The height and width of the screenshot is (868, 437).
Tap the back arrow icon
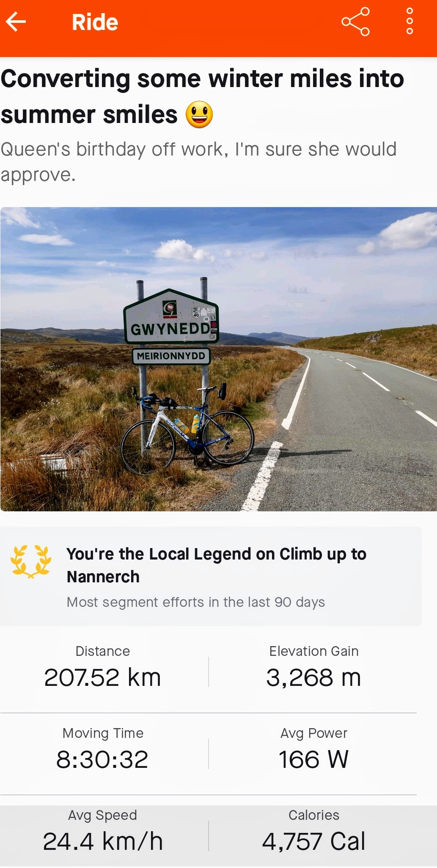click(x=16, y=22)
